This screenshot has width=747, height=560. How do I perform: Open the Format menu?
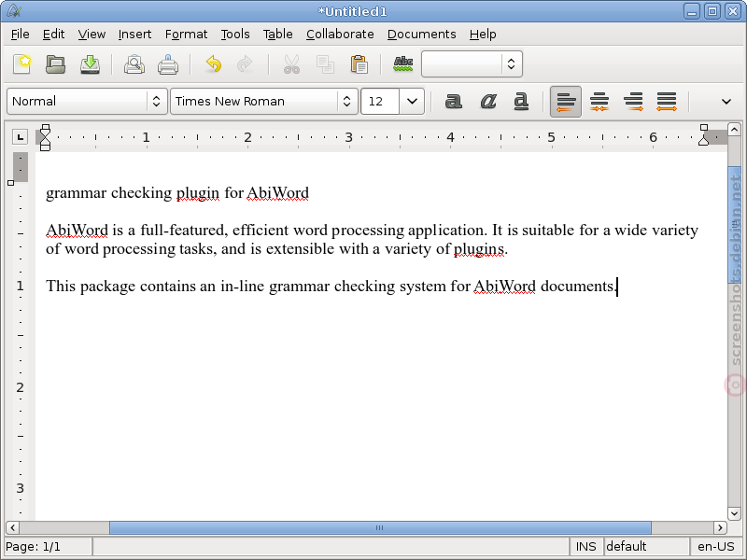[x=186, y=35]
